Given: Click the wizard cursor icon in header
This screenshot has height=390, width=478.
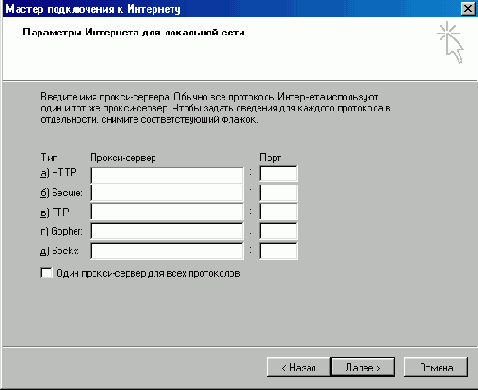Looking at the screenshot, I should [x=450, y=42].
